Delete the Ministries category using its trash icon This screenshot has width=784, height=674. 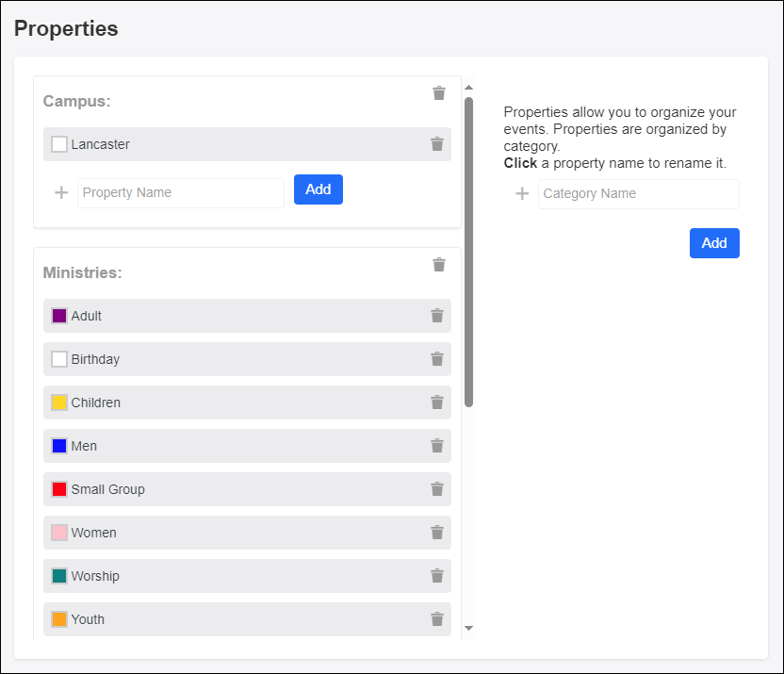[438, 265]
